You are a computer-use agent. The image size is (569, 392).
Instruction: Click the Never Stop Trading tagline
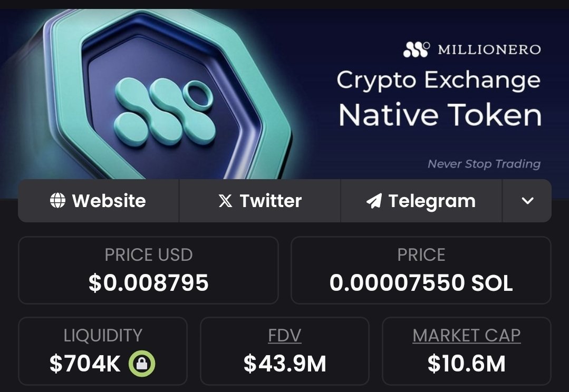click(x=484, y=164)
